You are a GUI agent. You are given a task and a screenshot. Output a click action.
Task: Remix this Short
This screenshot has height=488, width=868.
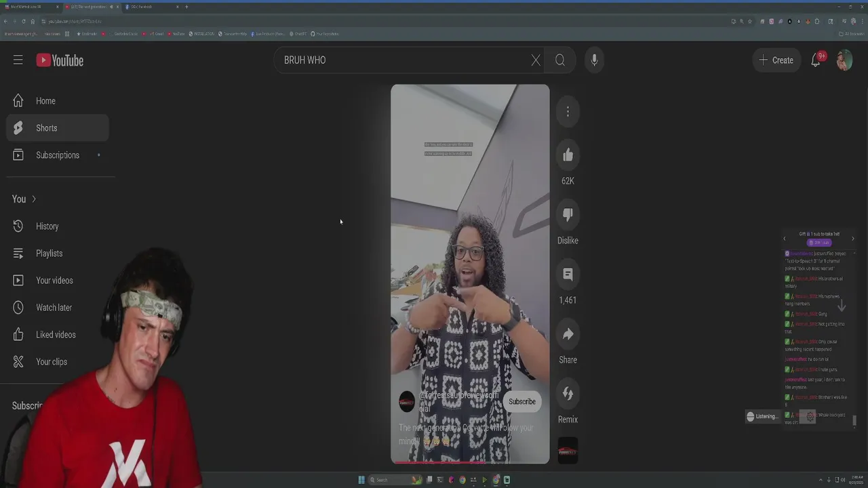click(x=568, y=394)
